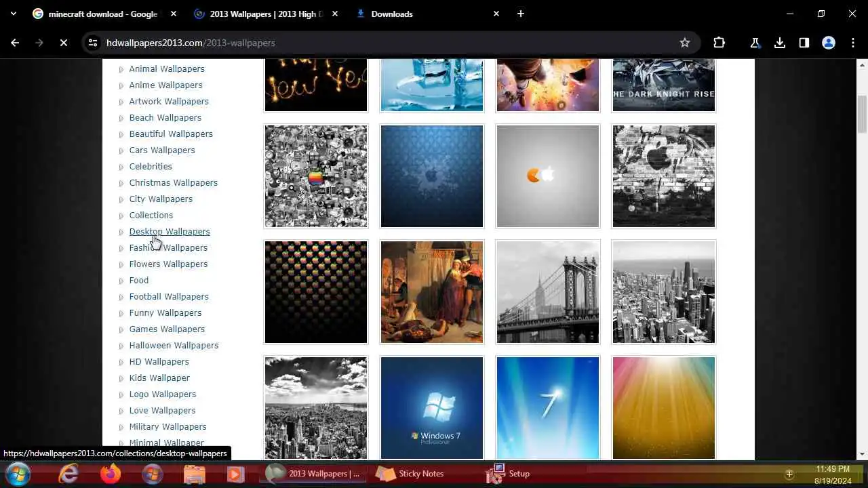Select Fashion Wallpapers in category list
The height and width of the screenshot is (488, 868).
pyautogui.click(x=168, y=247)
